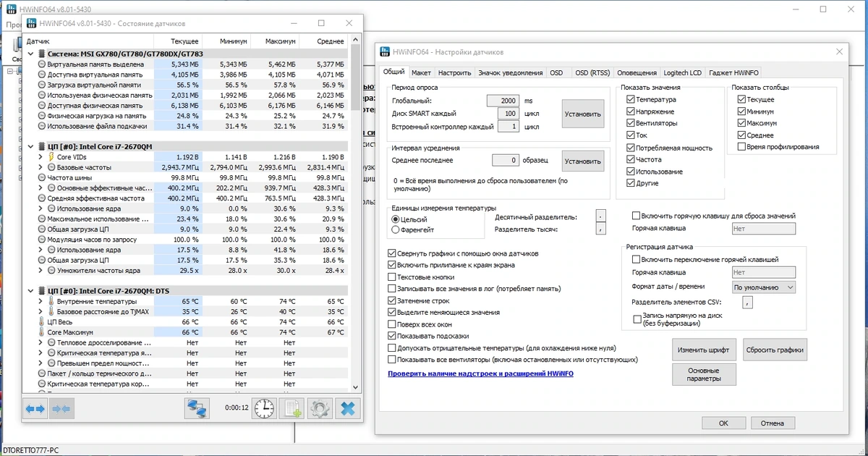Click circle icon beside Используемая физическая память
The height and width of the screenshot is (456, 868).
click(x=42, y=95)
